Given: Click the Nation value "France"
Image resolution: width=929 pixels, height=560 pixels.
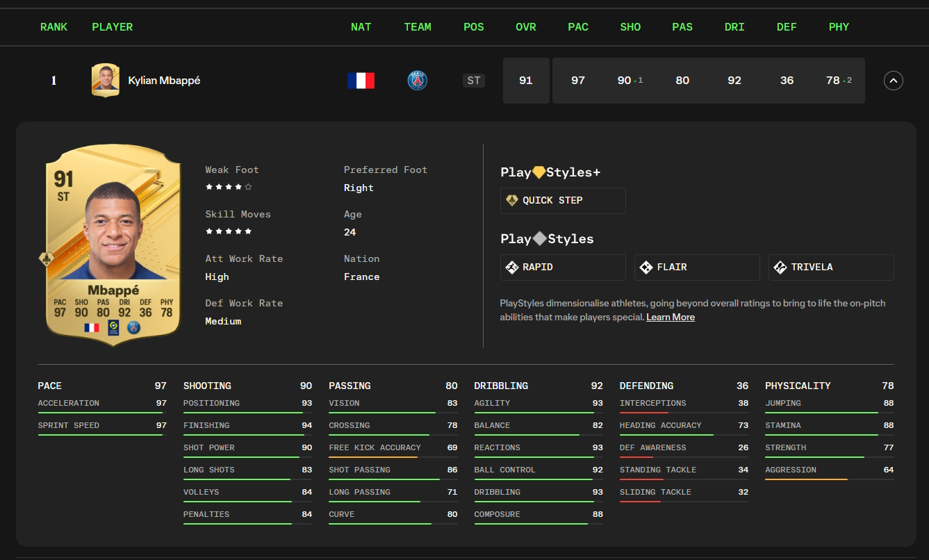Looking at the screenshot, I should pyautogui.click(x=362, y=277).
